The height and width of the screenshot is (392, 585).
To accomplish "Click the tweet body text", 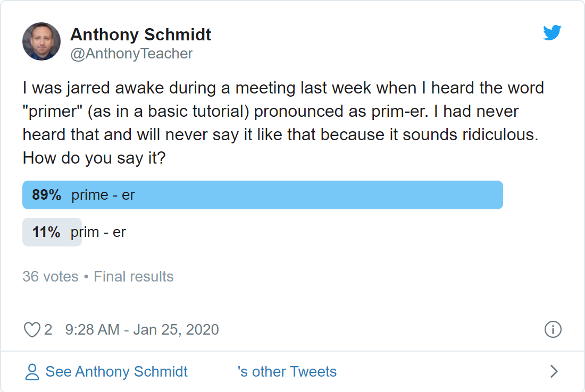I will click(283, 123).
